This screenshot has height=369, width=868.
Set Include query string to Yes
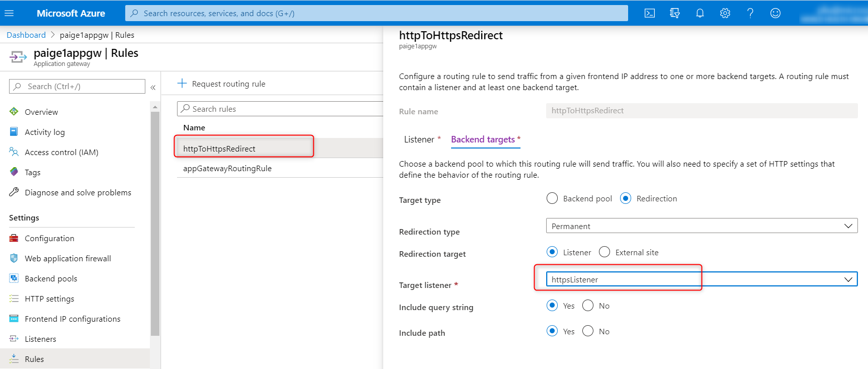(x=552, y=305)
